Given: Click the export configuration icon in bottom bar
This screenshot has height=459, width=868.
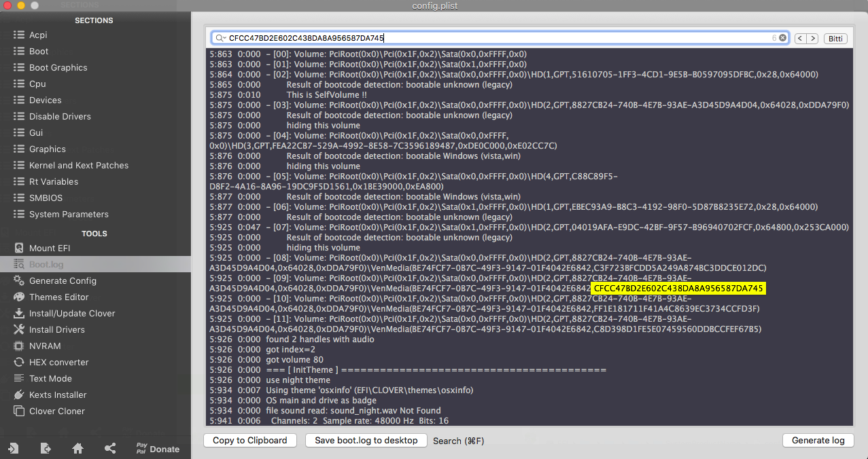Looking at the screenshot, I should [46, 448].
